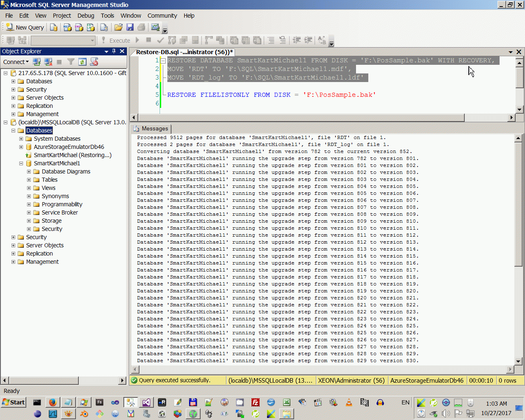
Task: Click the Analysis Services MDX Query icon
Action: pos(68,27)
